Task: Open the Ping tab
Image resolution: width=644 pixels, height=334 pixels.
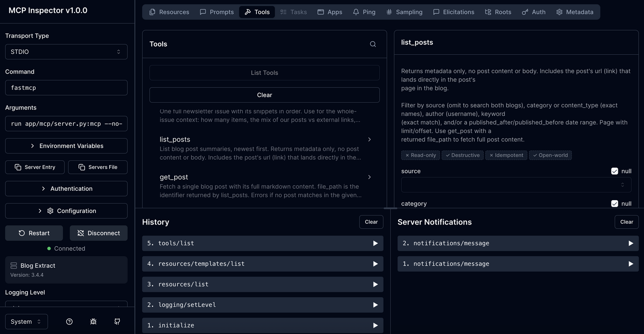Action: [x=364, y=12]
